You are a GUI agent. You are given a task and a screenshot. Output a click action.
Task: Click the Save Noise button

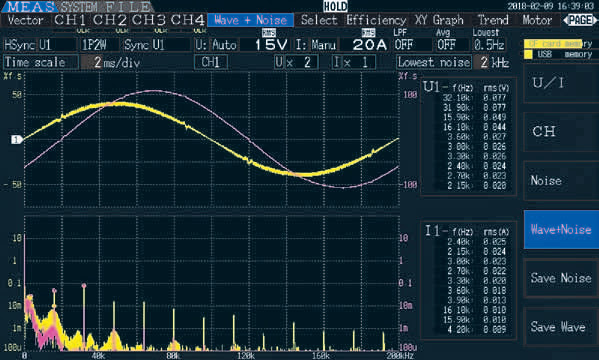click(561, 278)
